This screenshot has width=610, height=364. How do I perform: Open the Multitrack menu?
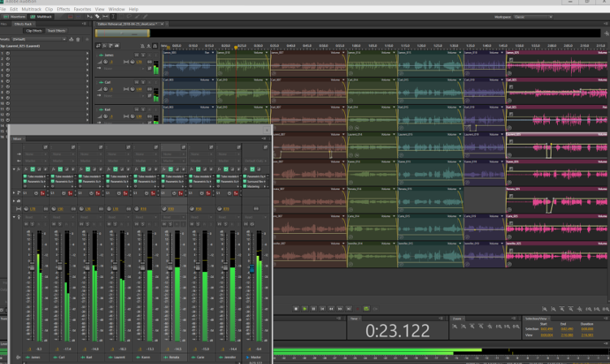(x=32, y=9)
